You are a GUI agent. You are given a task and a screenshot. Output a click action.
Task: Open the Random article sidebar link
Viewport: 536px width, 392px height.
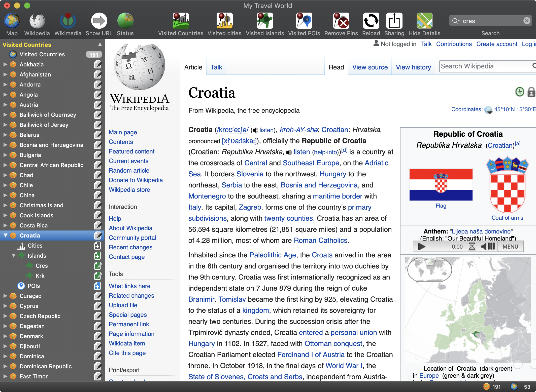click(x=129, y=171)
